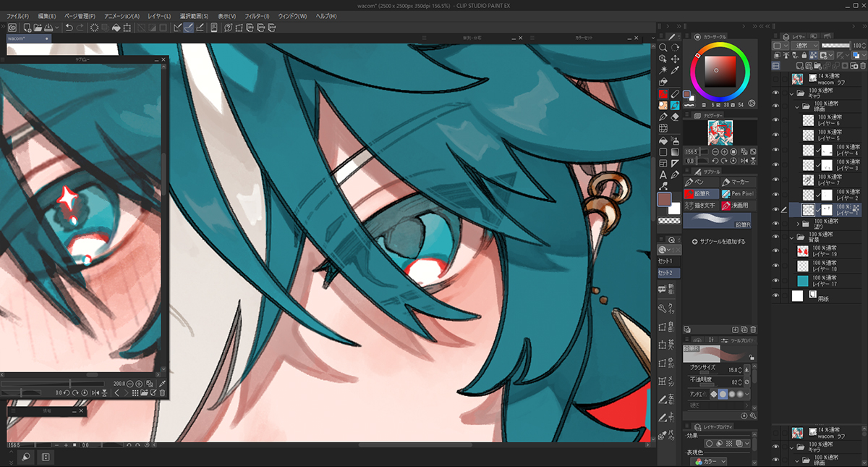Click the Navigator canvas thumbnail
868x467 pixels.
click(720, 132)
